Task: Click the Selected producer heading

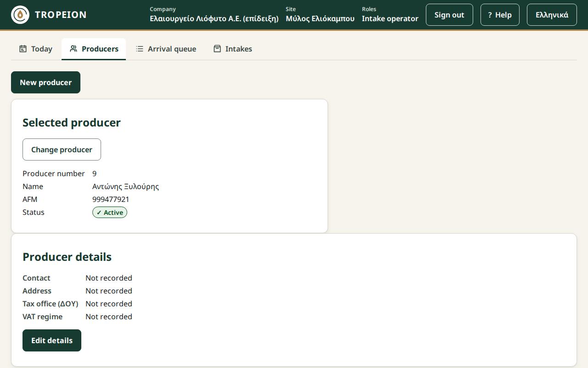Action: click(x=72, y=122)
